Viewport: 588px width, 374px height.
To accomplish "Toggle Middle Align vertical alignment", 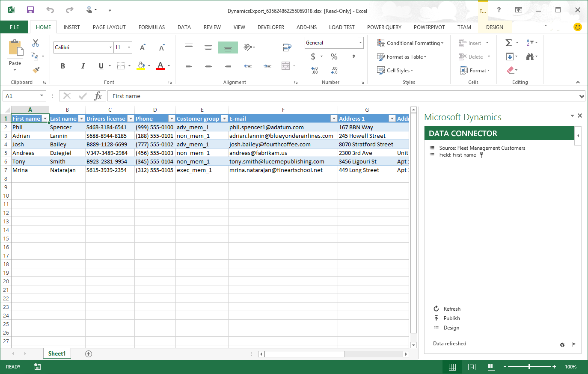I will [208, 47].
